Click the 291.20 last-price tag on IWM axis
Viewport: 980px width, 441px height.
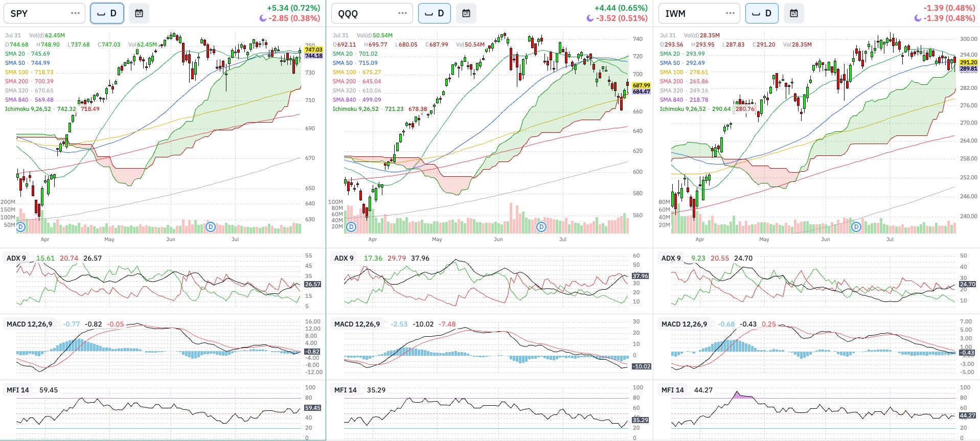pyautogui.click(x=968, y=62)
